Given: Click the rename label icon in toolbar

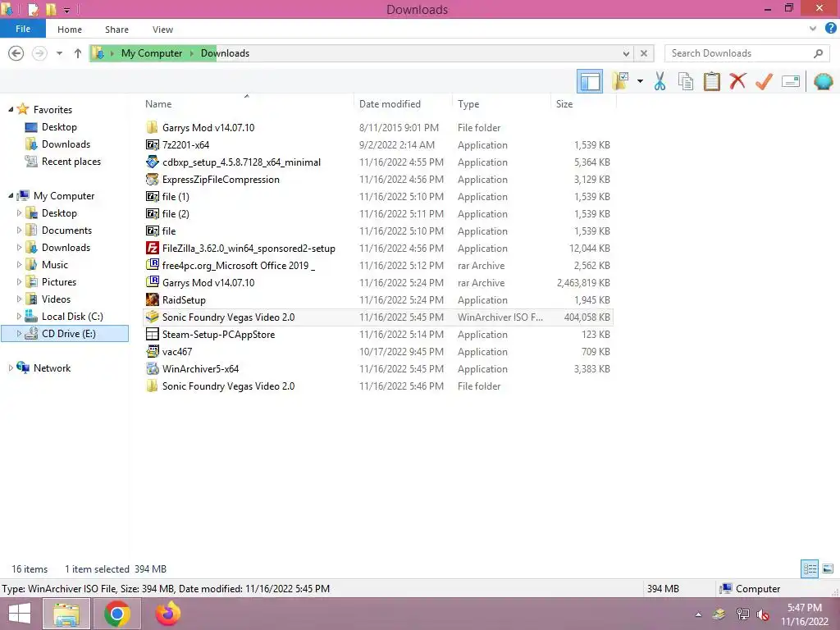Looking at the screenshot, I should (x=791, y=81).
